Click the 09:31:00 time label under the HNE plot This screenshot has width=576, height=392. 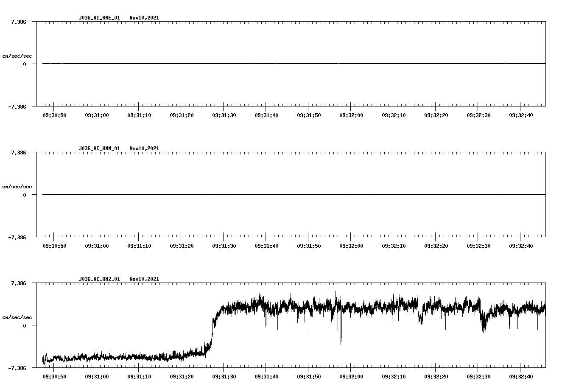click(x=97, y=115)
